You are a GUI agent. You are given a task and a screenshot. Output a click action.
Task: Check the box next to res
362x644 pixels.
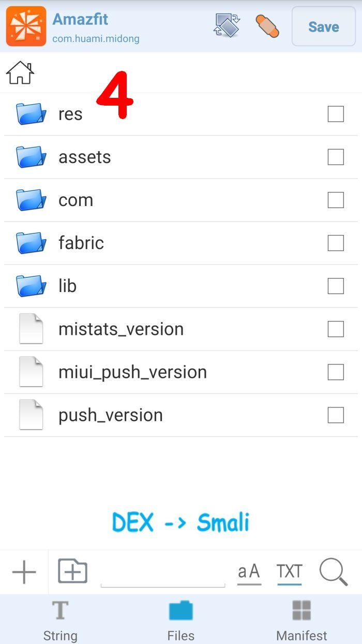click(x=336, y=114)
